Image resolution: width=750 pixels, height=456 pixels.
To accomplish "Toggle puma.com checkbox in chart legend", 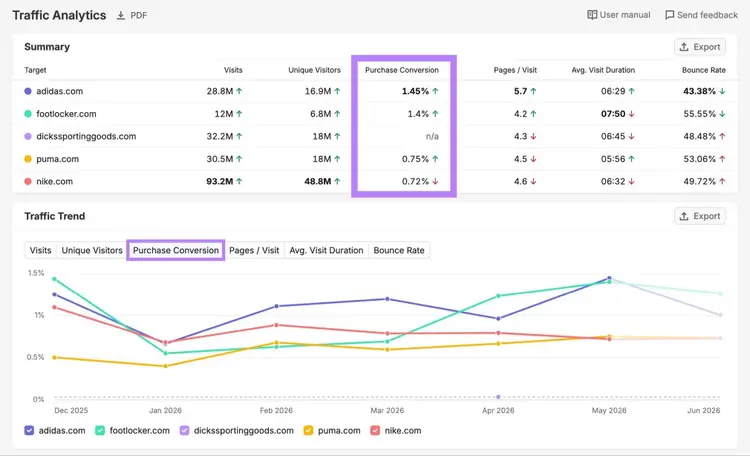I will pyautogui.click(x=308, y=430).
